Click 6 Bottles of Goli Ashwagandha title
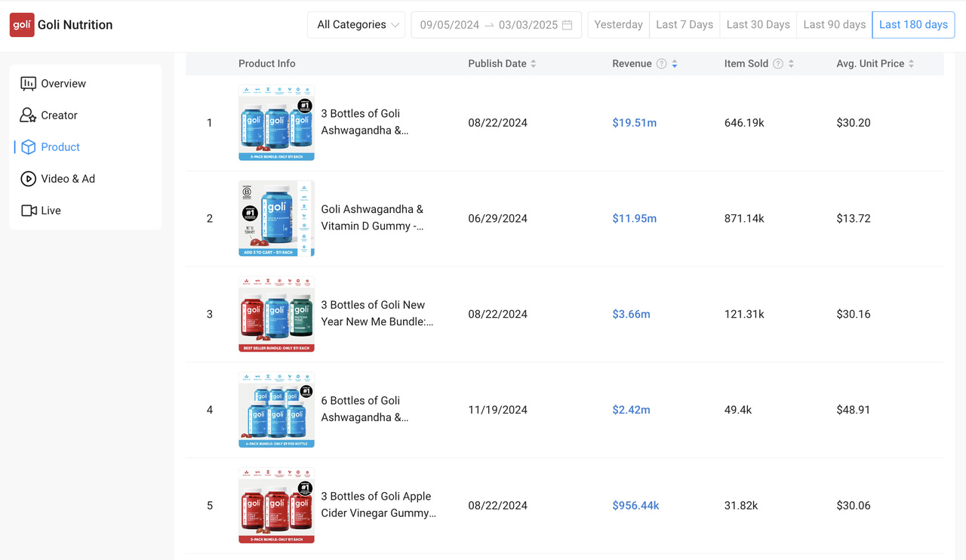The width and height of the screenshot is (966, 560). point(365,409)
